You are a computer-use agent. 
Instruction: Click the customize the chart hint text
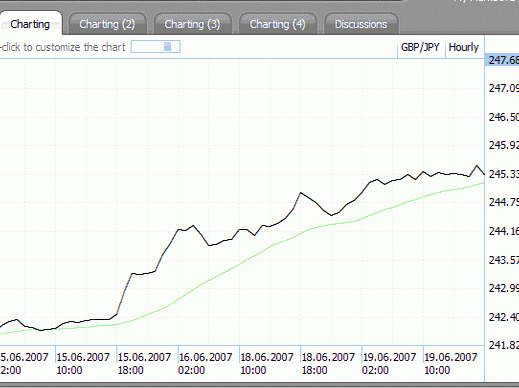pos(63,47)
